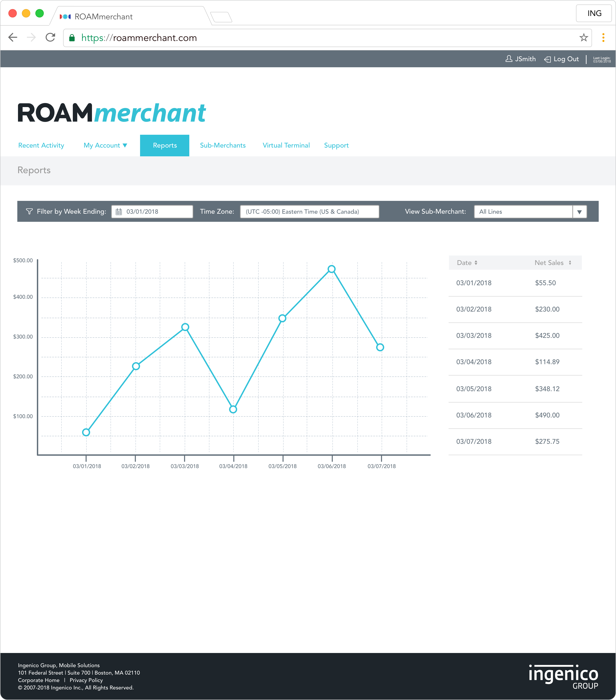Click the funnel filter icon

click(29, 212)
